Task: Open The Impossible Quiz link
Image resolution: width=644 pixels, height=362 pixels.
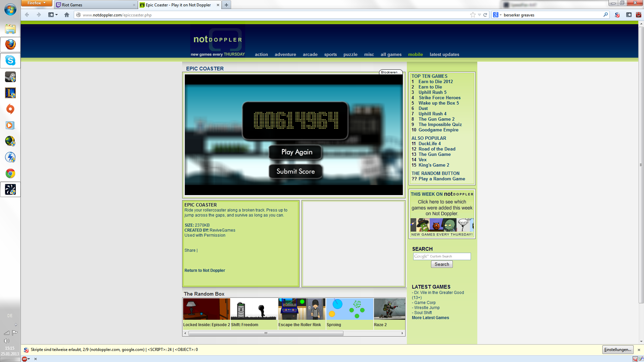Action: click(x=440, y=124)
